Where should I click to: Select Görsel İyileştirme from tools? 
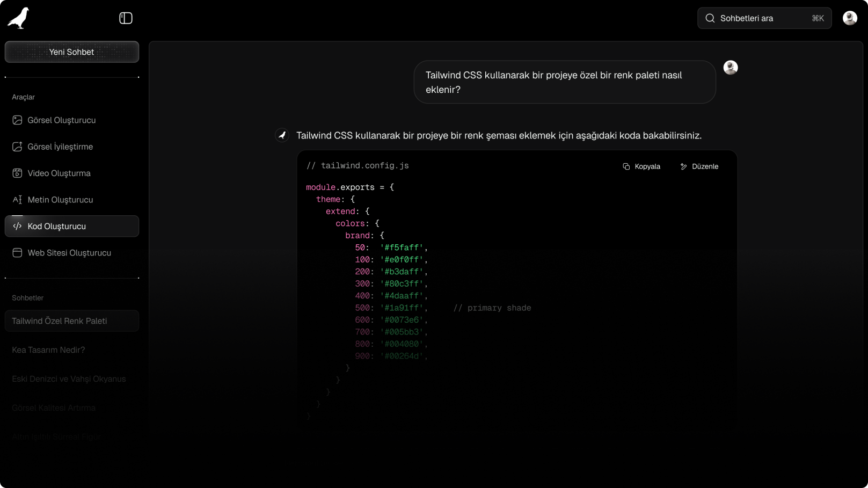72,147
